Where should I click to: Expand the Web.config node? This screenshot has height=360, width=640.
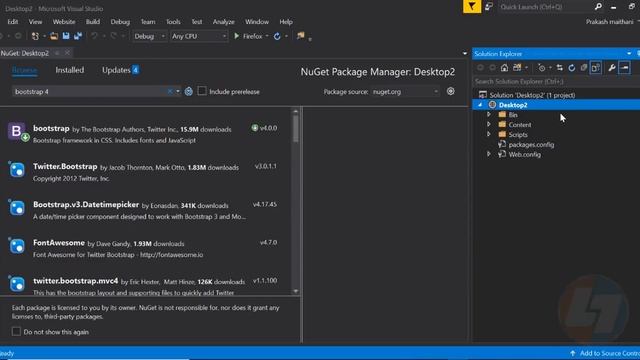(489, 154)
